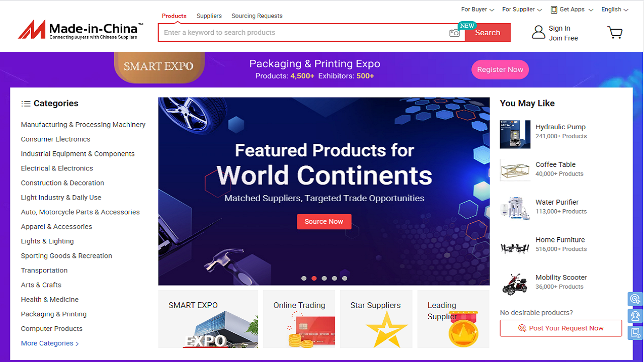Click the user profile icon
644x362 pixels.
(538, 32)
